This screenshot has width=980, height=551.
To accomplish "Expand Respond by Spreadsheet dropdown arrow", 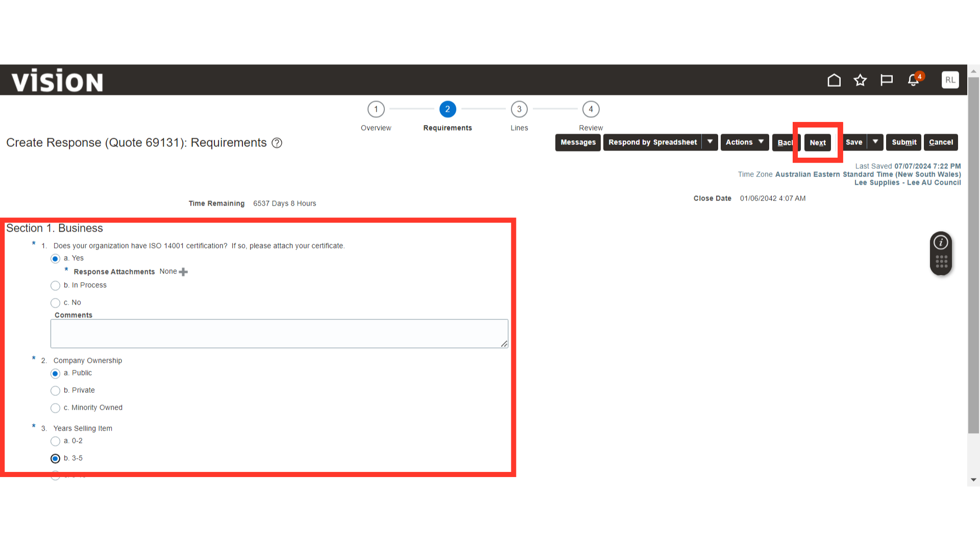I will point(710,142).
